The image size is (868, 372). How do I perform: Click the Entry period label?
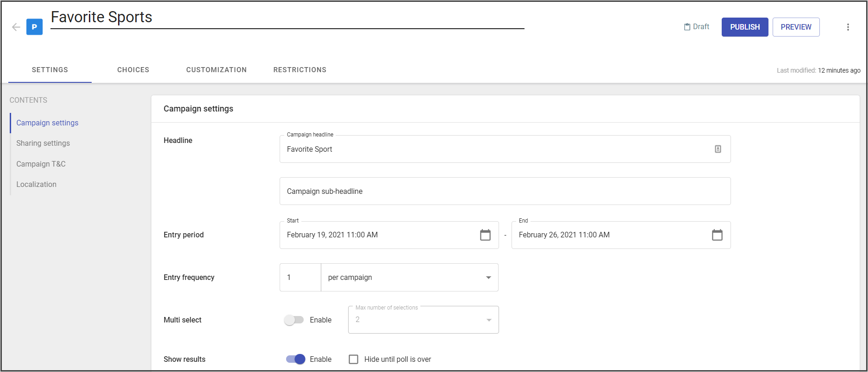[183, 235]
